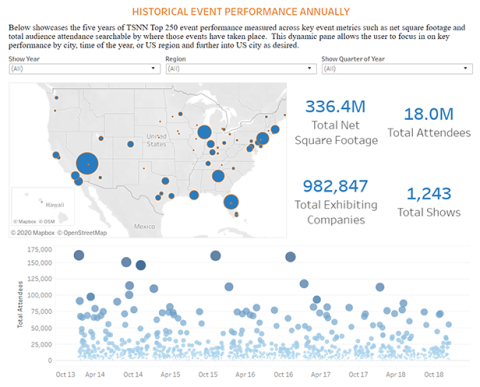
Task: Open the Show Year dropdown
Action: pyautogui.click(x=83, y=69)
